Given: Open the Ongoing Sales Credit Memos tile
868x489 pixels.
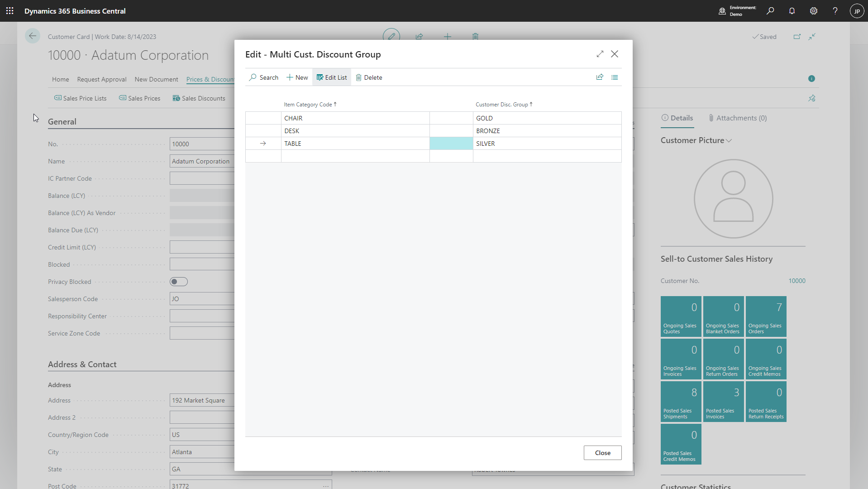Looking at the screenshot, I should tap(766, 359).
